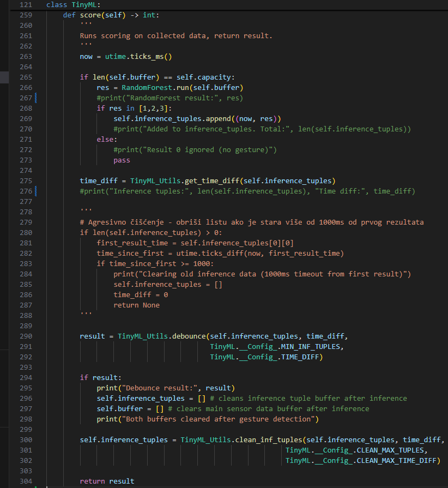Click the change marker beside line 276
This screenshot has width=448, height=488.
(x=36, y=191)
